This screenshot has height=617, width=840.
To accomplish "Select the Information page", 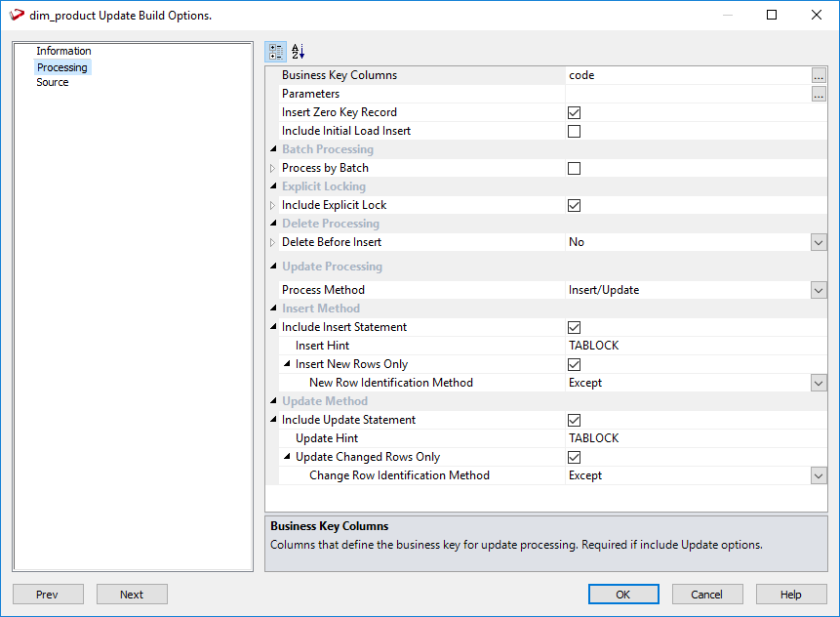I will [x=63, y=51].
